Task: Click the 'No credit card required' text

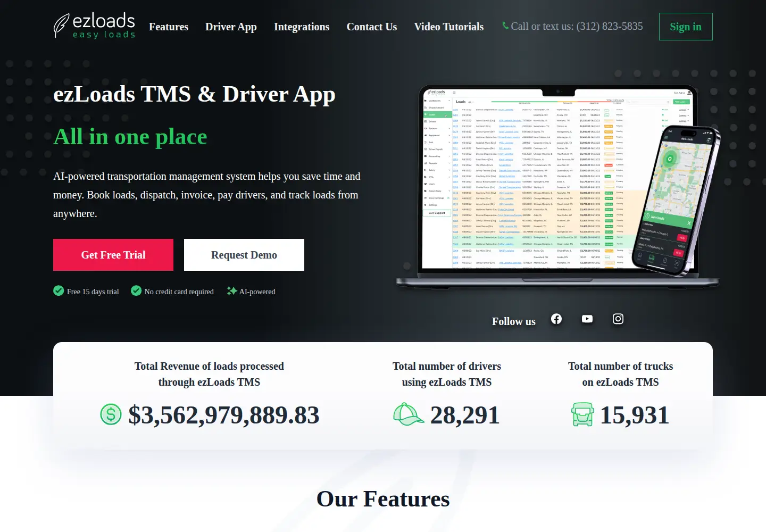Action: [x=179, y=292]
